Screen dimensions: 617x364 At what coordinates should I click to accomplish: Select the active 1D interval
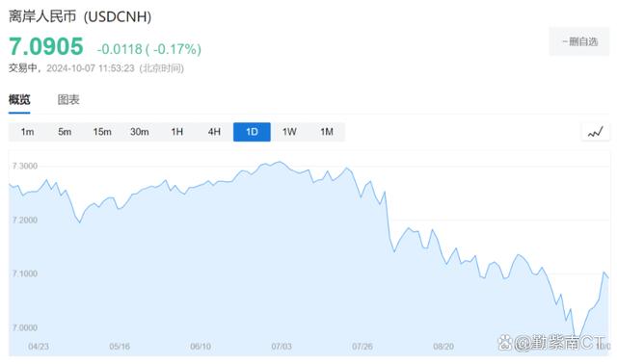[x=252, y=132]
